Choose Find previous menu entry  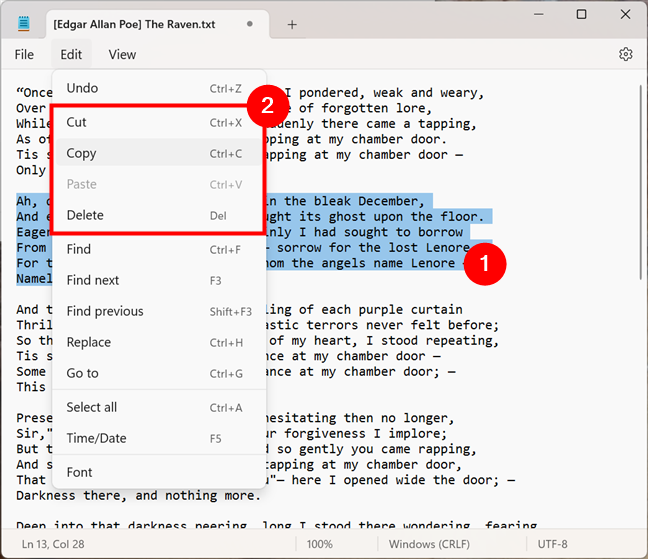tap(159, 311)
